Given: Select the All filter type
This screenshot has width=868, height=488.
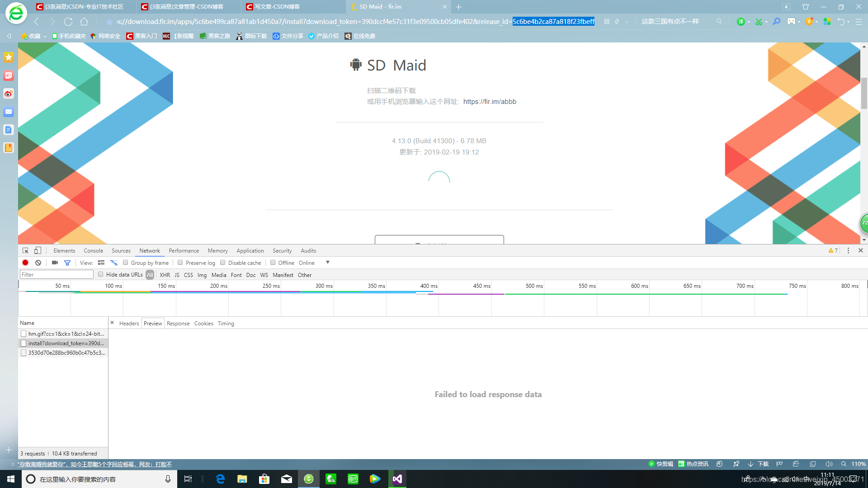Looking at the screenshot, I should [x=150, y=275].
